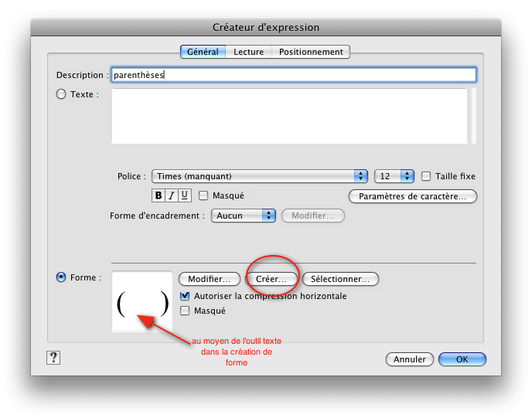Enable the Taille fixe checkbox
Viewport: 532px width, 418px height.
click(426, 176)
